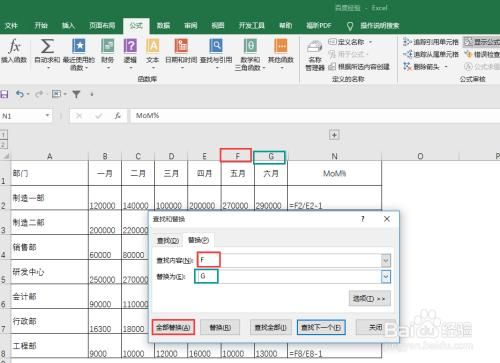Click the Find what field containing F
Screen dimensions: 500x363
(289, 260)
